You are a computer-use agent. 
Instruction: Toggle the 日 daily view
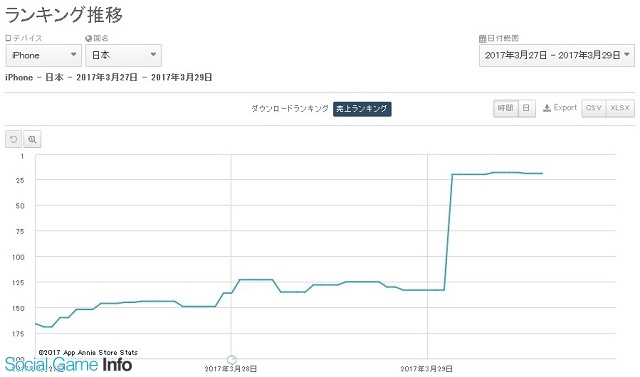point(527,108)
